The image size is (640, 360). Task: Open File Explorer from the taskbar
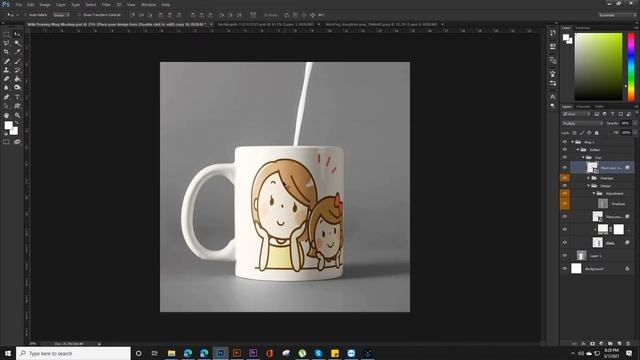[x=171, y=353]
